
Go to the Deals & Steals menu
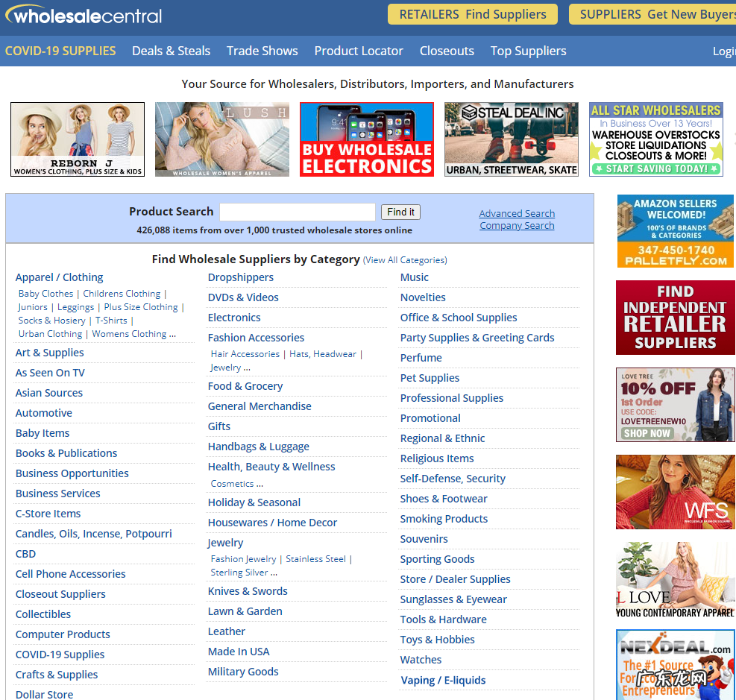pos(171,51)
